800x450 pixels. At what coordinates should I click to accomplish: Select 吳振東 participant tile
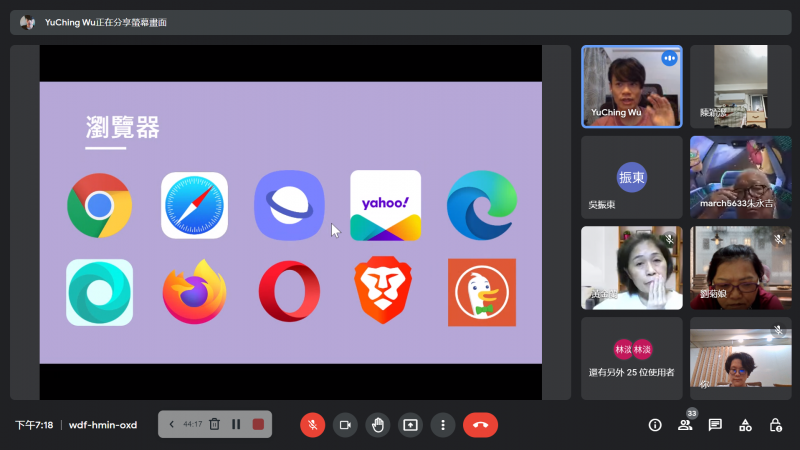pyautogui.click(x=632, y=177)
